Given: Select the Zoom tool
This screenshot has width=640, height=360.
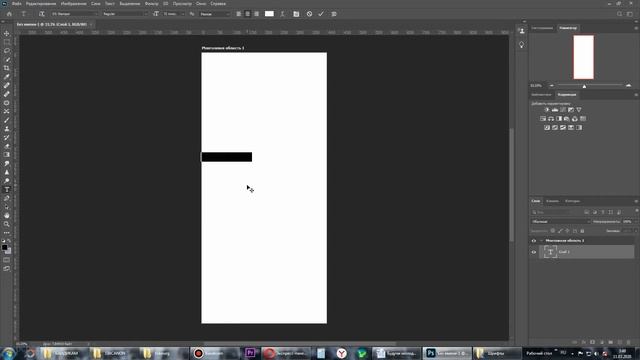Looking at the screenshot, I should (x=7, y=224).
